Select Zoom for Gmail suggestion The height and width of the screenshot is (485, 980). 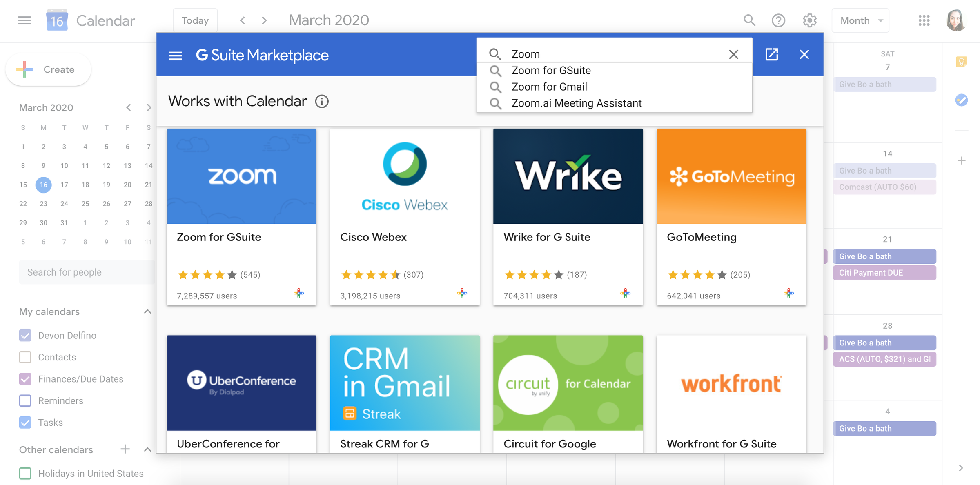click(x=549, y=87)
